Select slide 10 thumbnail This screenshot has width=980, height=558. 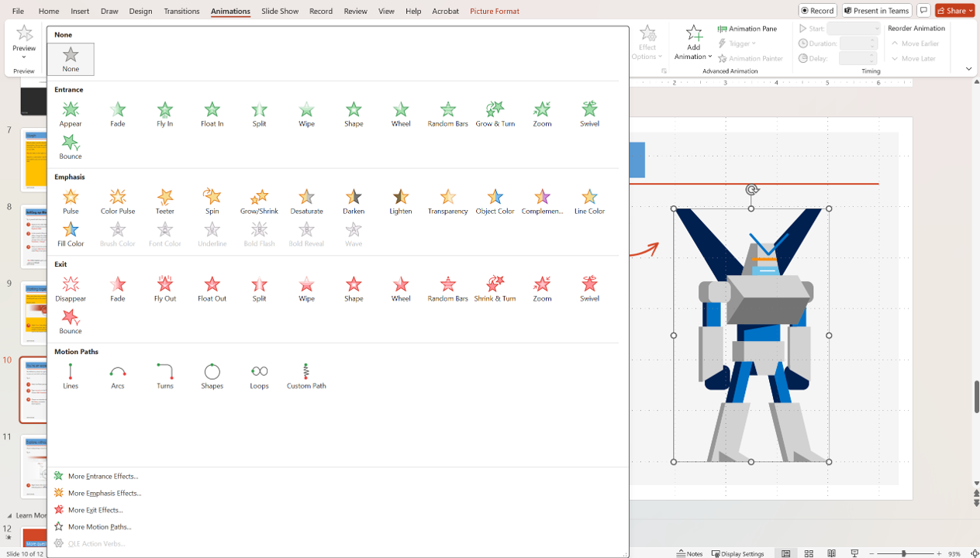pyautogui.click(x=33, y=390)
